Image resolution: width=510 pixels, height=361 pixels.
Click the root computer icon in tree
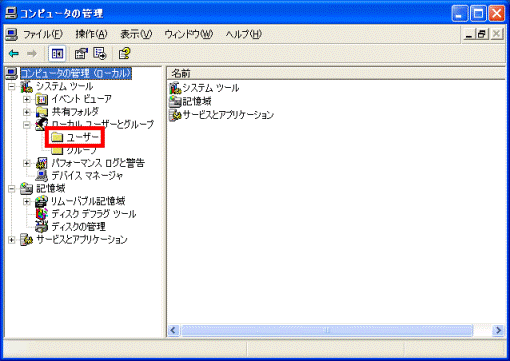(12, 74)
